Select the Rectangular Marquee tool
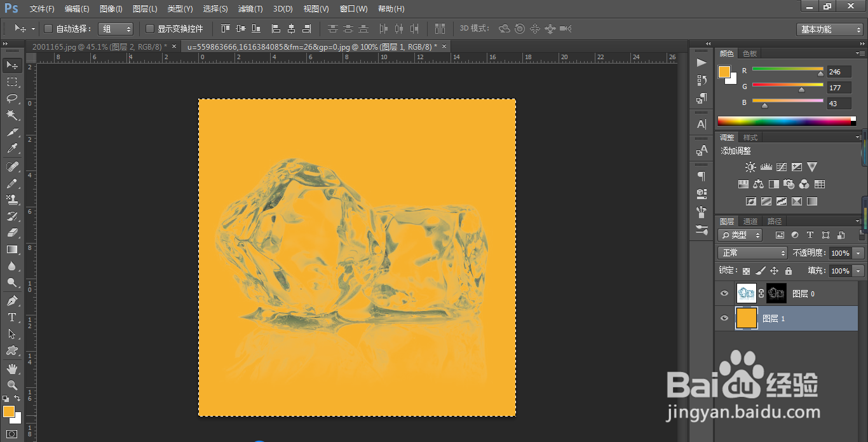Screen dimensions: 868x442 12,81
